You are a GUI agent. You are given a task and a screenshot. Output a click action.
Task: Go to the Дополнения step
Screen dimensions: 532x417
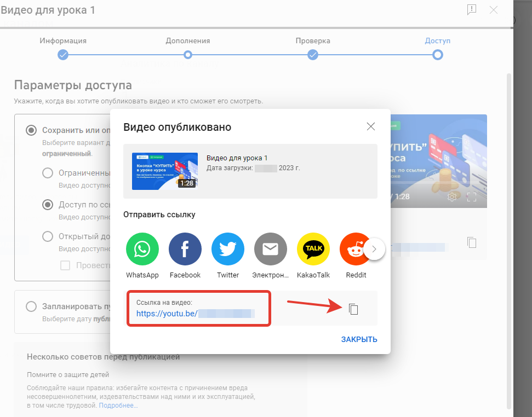pyautogui.click(x=187, y=55)
